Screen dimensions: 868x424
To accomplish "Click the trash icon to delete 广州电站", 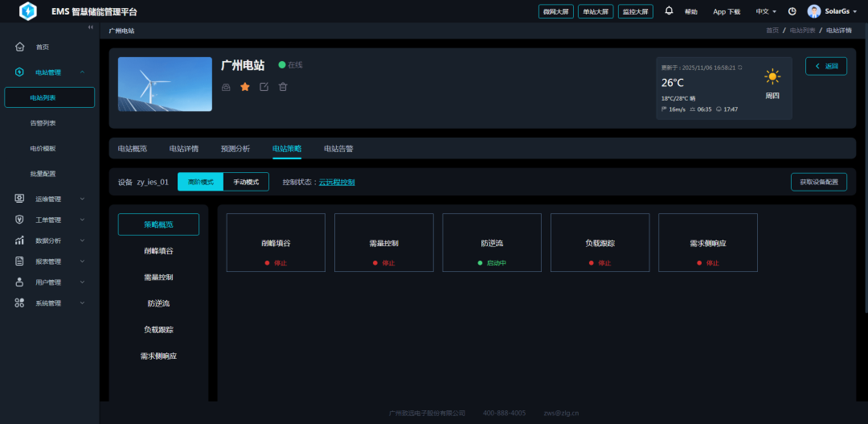I will click(x=283, y=87).
